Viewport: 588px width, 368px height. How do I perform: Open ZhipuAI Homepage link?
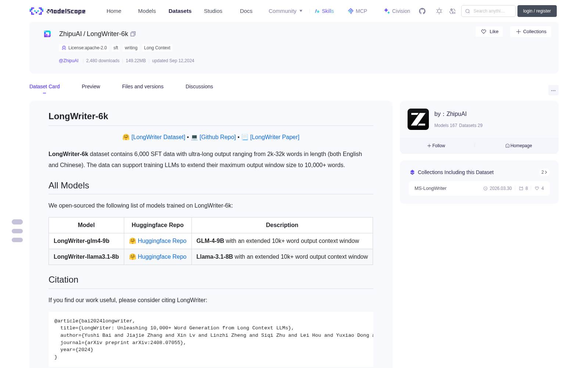tap(519, 146)
